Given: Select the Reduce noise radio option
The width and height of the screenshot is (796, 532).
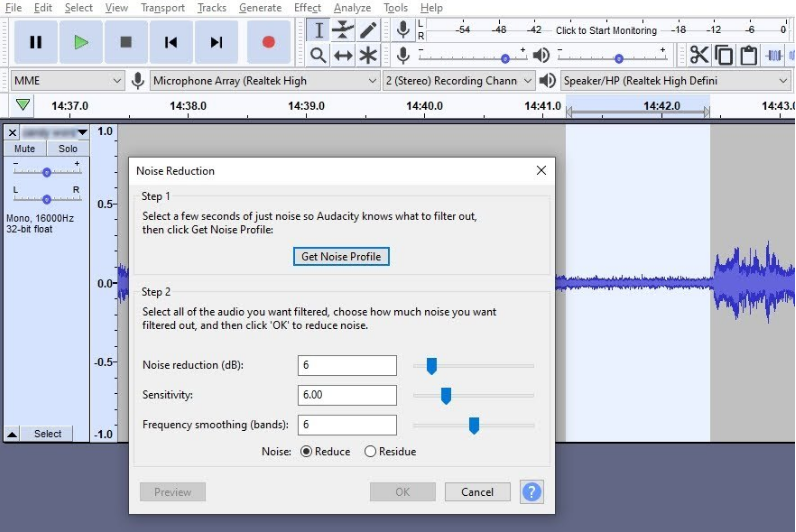Looking at the screenshot, I should [325, 451].
